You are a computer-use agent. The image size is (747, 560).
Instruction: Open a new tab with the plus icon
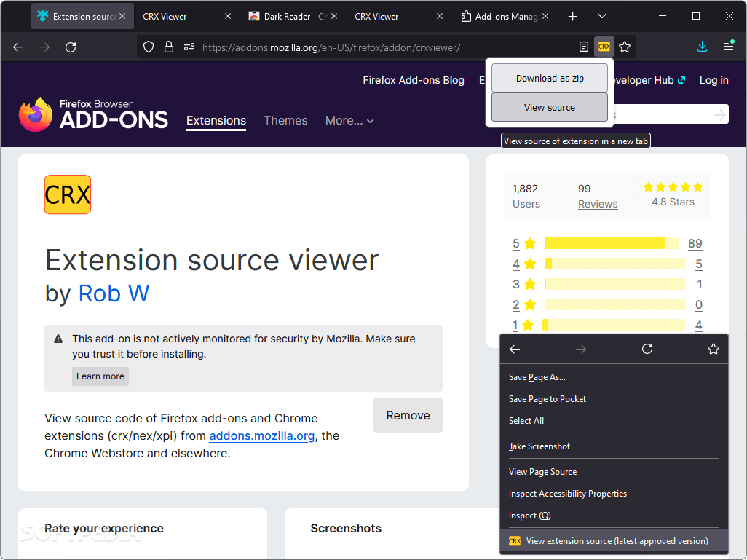click(x=573, y=15)
